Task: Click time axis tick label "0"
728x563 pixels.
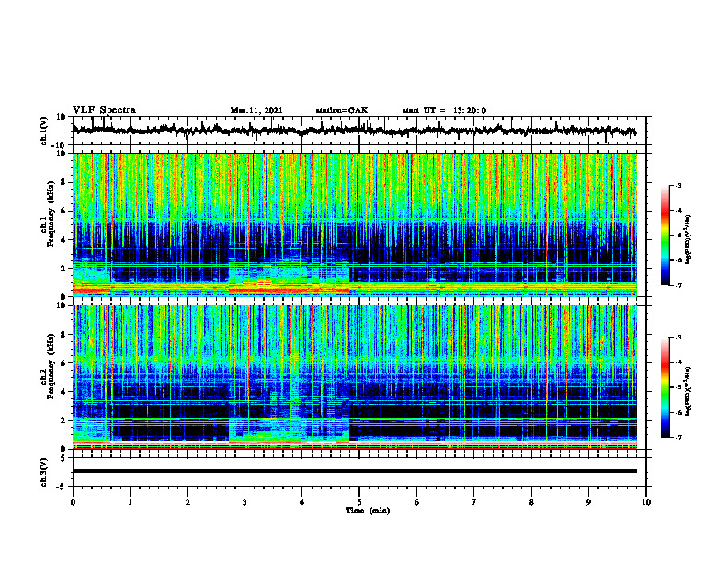Action: [x=73, y=502]
